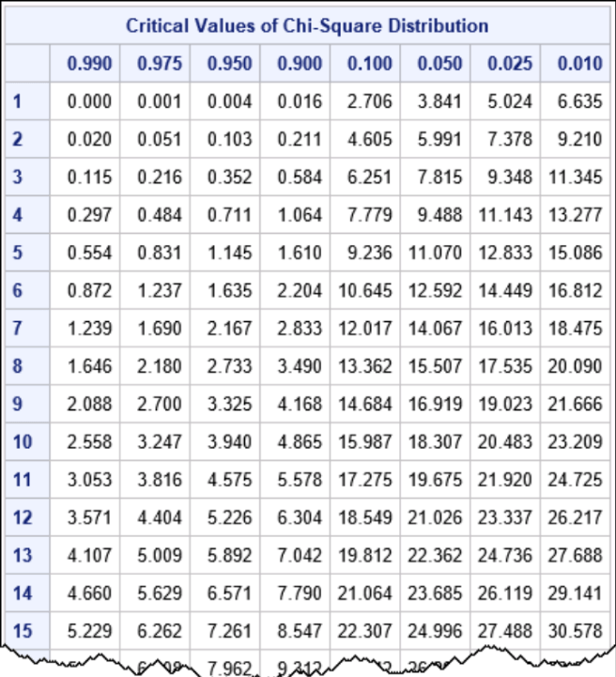Select cell value 16.919
Viewport: 616px width, 677px height.
coord(435,404)
